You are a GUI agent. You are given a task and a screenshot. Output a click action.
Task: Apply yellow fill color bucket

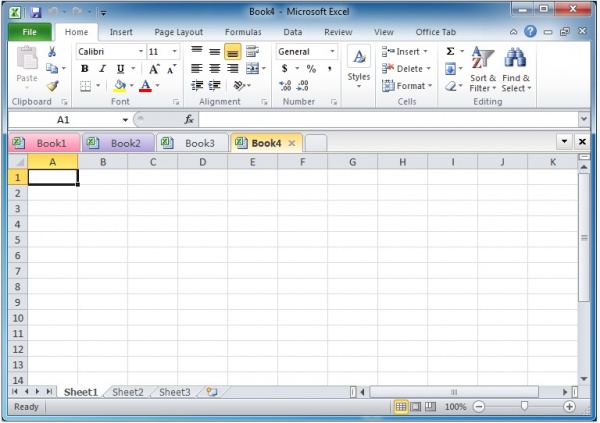(x=120, y=86)
